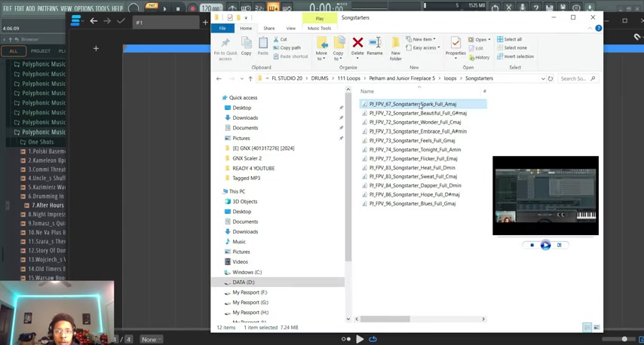This screenshot has height=345, width=644.
Task: Click Paste shortcut in Clipboard group
Action: [290, 56]
